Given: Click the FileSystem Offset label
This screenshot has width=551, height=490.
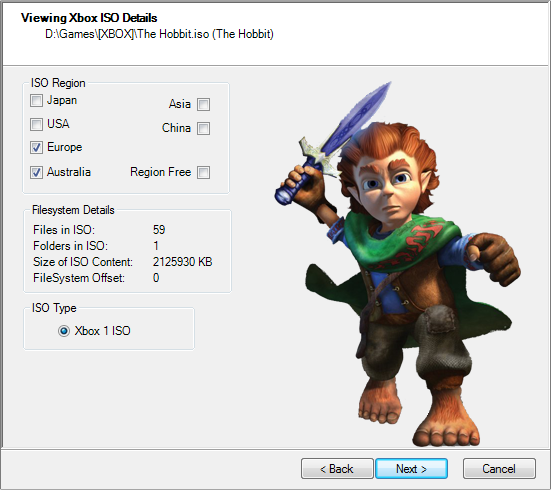Looking at the screenshot, I should [79, 278].
